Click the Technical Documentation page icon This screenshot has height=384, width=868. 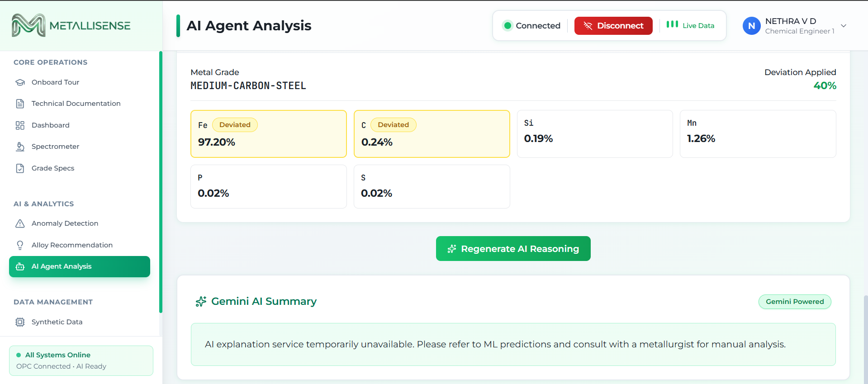(20, 104)
